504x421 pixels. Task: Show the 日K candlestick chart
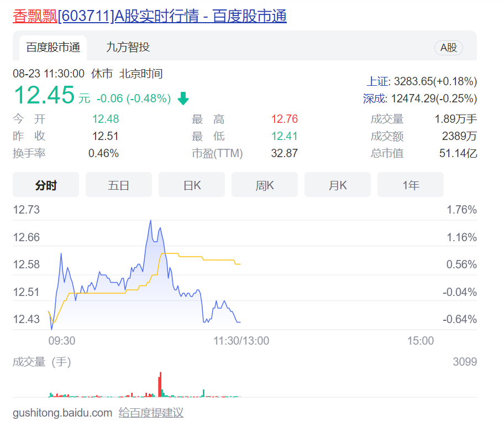tap(192, 185)
